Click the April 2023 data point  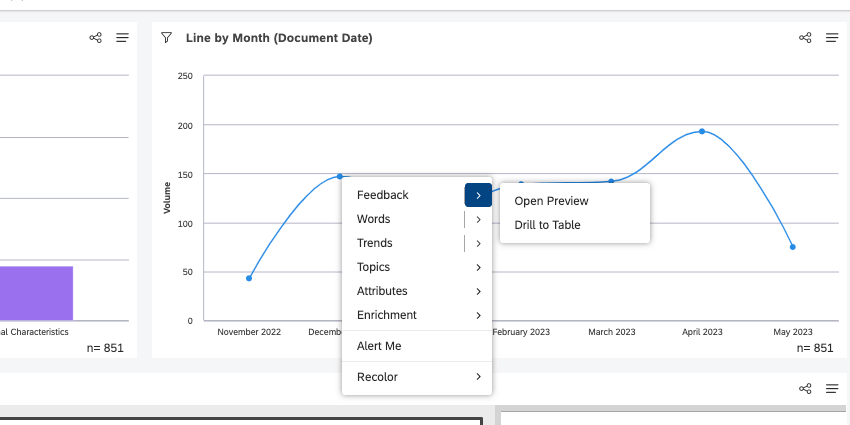tap(702, 131)
